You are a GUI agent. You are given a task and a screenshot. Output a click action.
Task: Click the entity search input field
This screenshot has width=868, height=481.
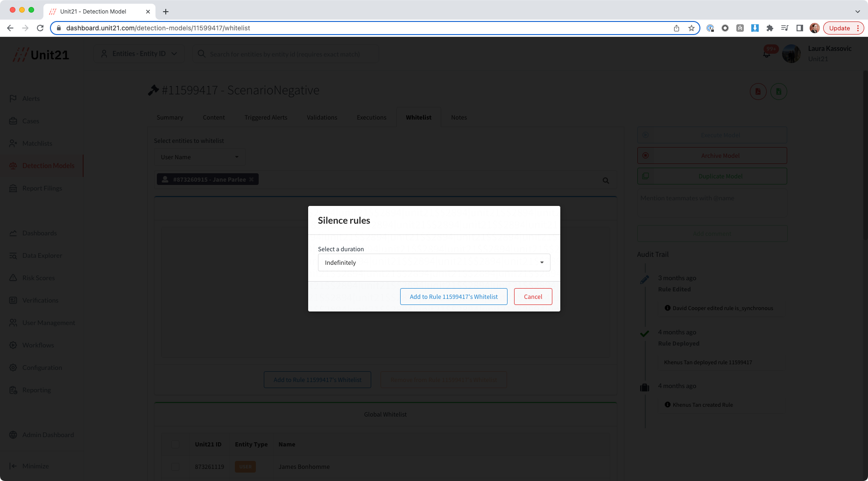tap(285, 54)
